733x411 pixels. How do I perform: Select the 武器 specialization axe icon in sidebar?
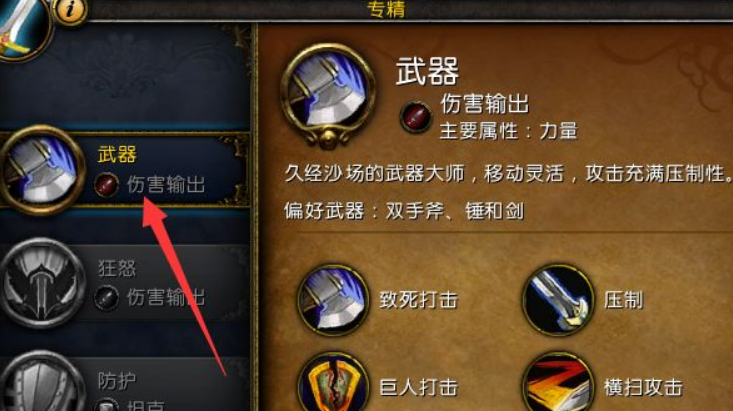(43, 170)
